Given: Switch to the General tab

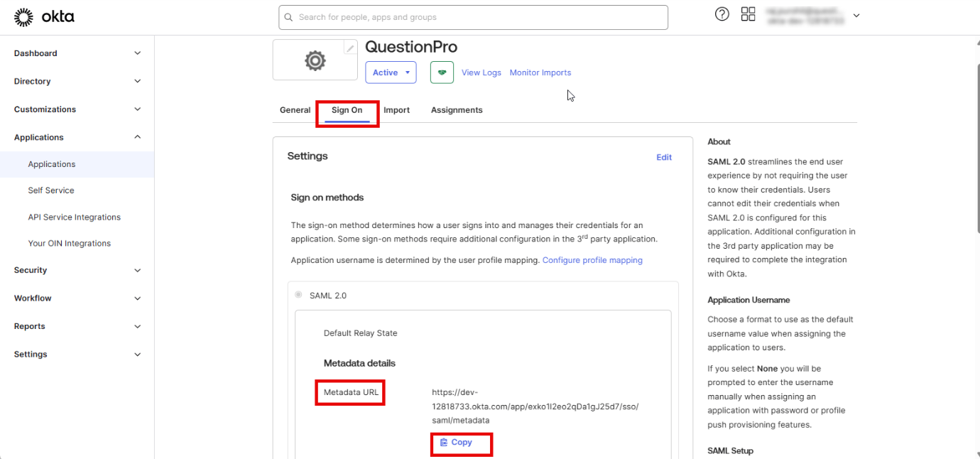Looking at the screenshot, I should tap(295, 110).
